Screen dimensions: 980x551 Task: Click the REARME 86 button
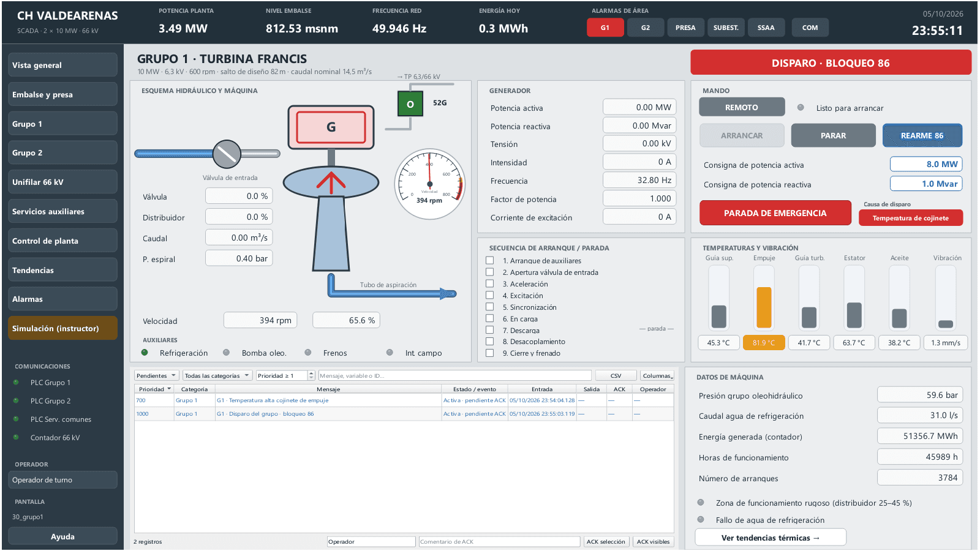click(x=922, y=135)
